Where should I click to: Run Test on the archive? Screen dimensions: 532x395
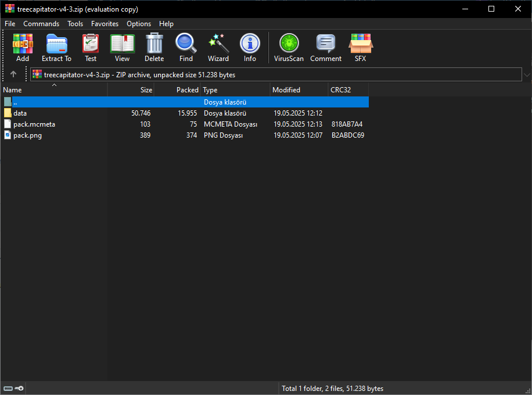91,47
